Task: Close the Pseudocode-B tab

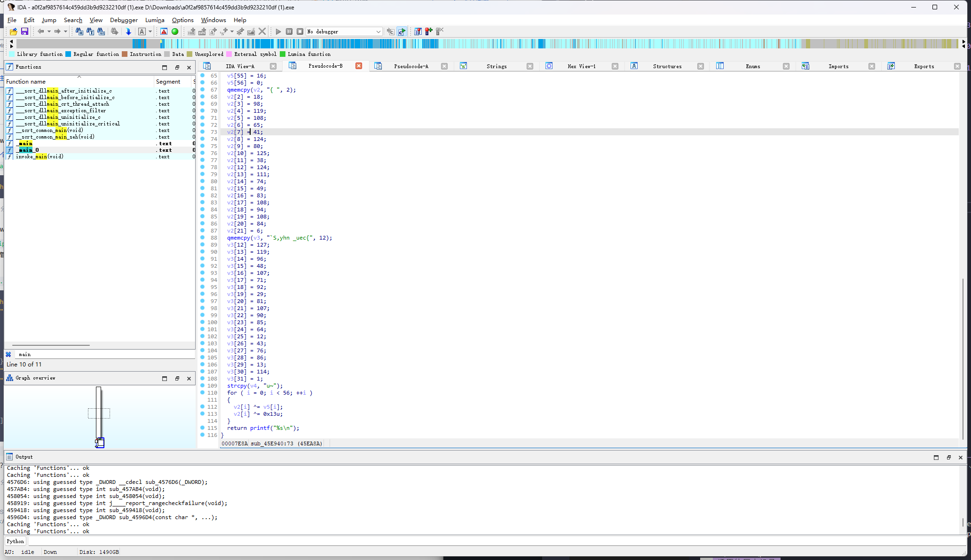Action: coord(359,66)
